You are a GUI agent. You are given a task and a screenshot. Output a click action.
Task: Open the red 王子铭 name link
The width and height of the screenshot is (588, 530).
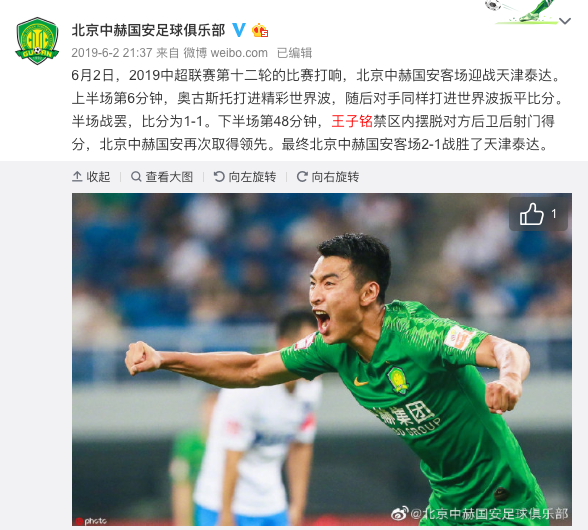(x=352, y=121)
